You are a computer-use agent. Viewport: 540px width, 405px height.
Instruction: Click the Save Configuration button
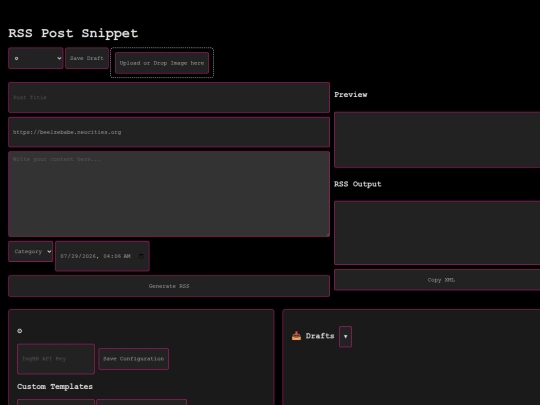pyautogui.click(x=134, y=359)
